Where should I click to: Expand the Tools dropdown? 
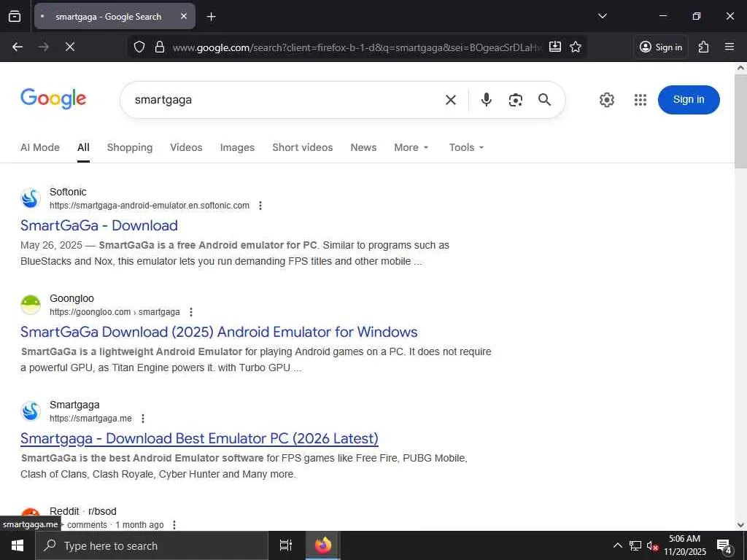(466, 147)
